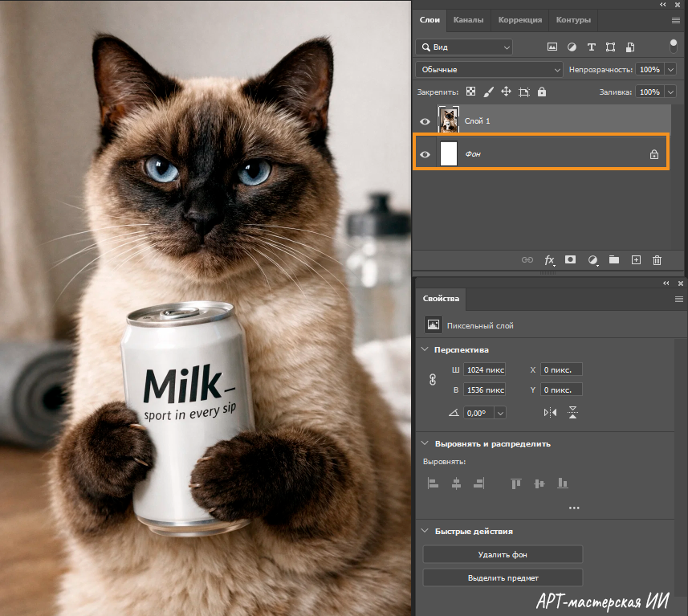Screen dimensions: 688x616
Task: Add layer mask icon
Action: (570, 259)
